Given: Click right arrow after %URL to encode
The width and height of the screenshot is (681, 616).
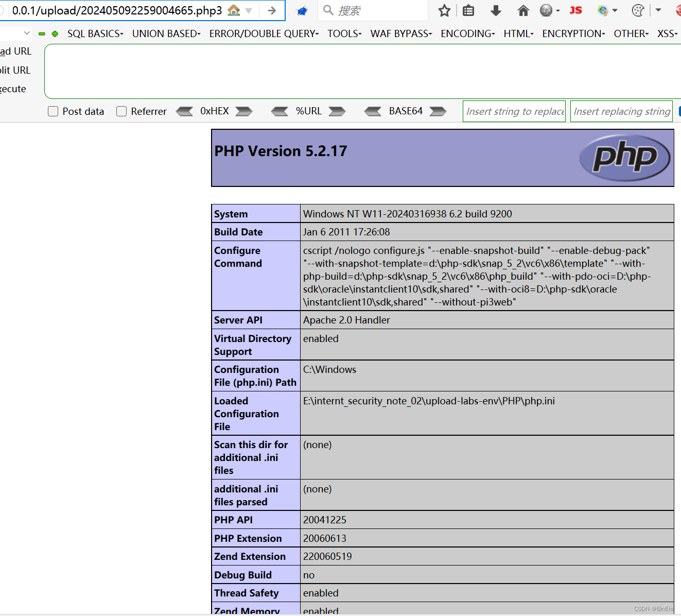Looking at the screenshot, I should coord(337,111).
